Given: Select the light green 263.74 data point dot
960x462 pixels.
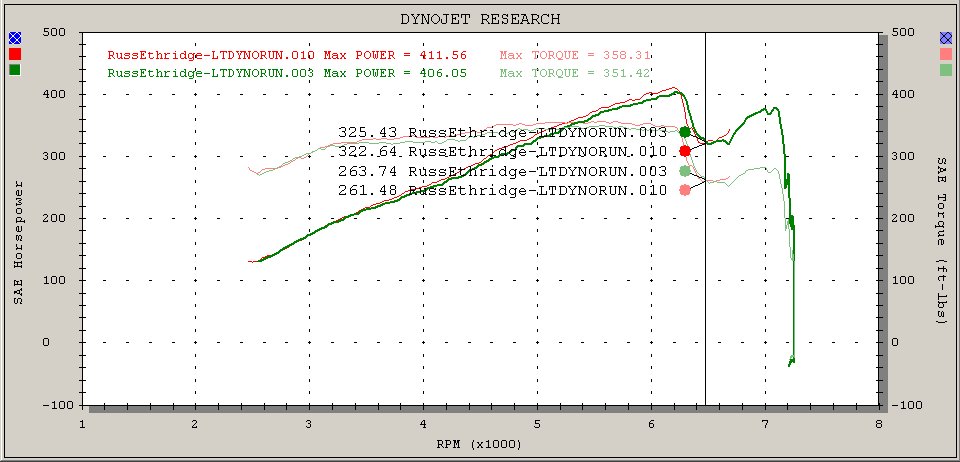Looking at the screenshot, I should [685, 171].
